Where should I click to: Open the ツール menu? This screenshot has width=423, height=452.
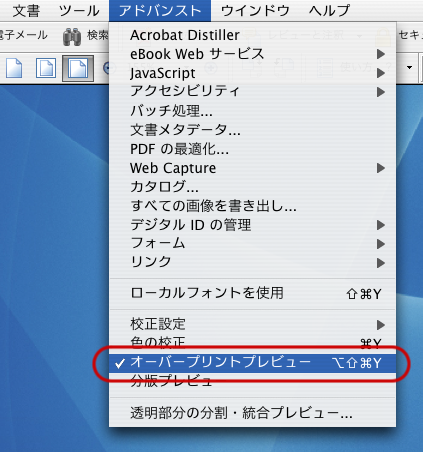click(79, 11)
